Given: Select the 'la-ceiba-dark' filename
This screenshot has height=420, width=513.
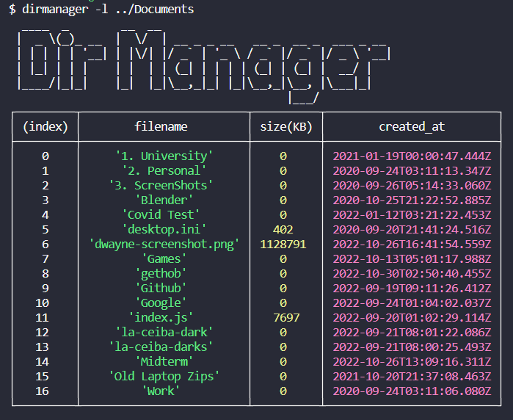Looking at the screenshot, I should tap(164, 333).
